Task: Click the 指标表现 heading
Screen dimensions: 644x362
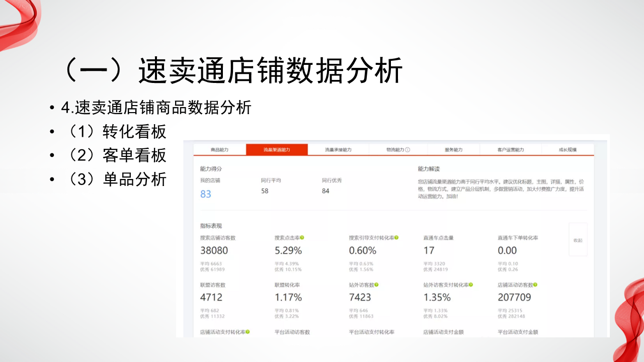Action: coord(211,226)
